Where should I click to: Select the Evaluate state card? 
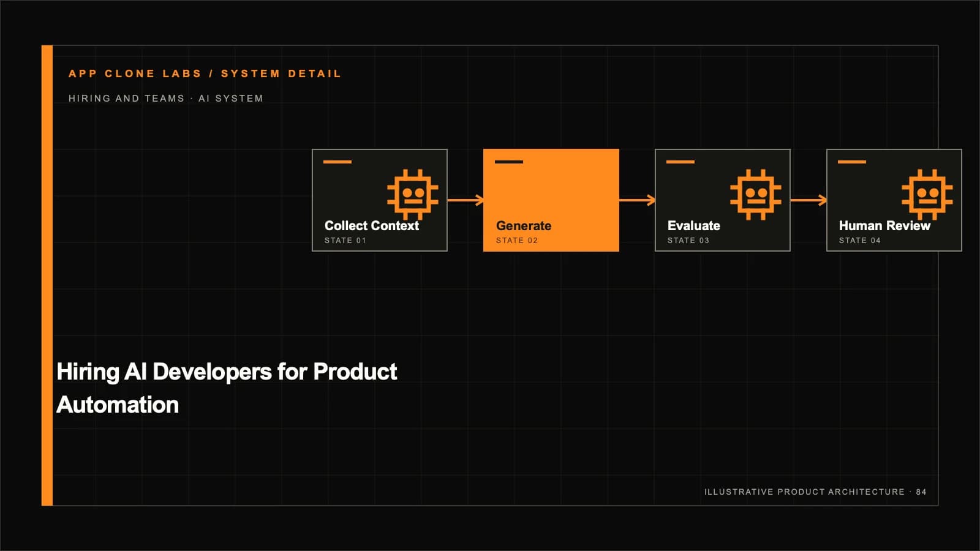[723, 200]
